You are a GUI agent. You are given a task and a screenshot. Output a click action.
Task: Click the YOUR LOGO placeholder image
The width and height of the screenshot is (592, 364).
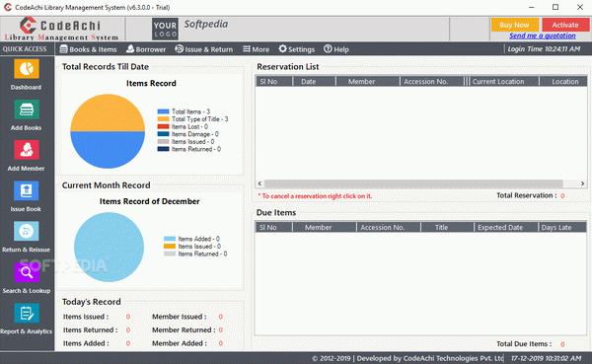(x=165, y=29)
